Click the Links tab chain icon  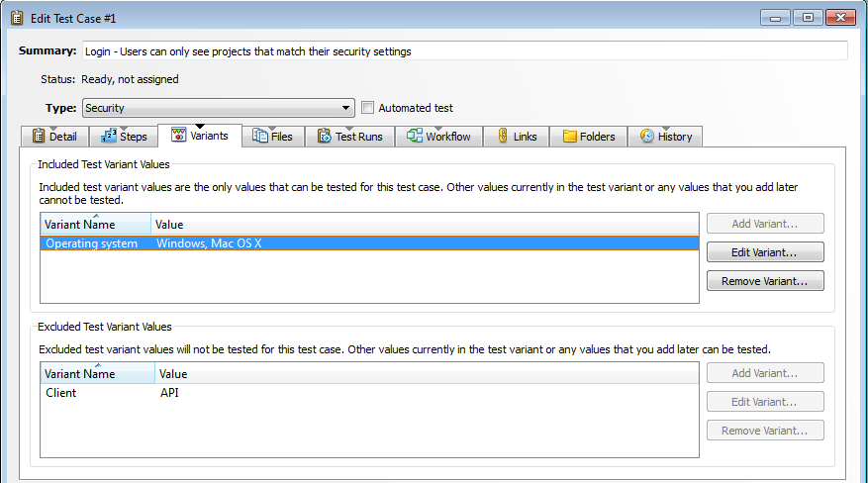pyautogui.click(x=503, y=137)
